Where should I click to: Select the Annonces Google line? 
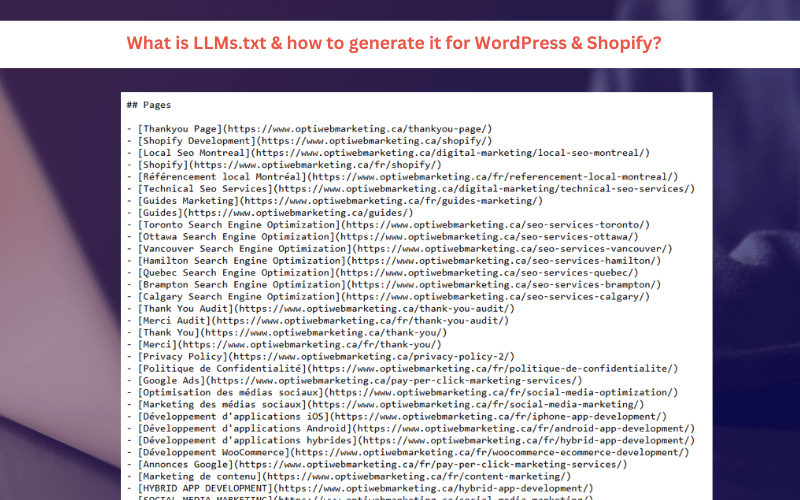pyautogui.click(x=377, y=465)
